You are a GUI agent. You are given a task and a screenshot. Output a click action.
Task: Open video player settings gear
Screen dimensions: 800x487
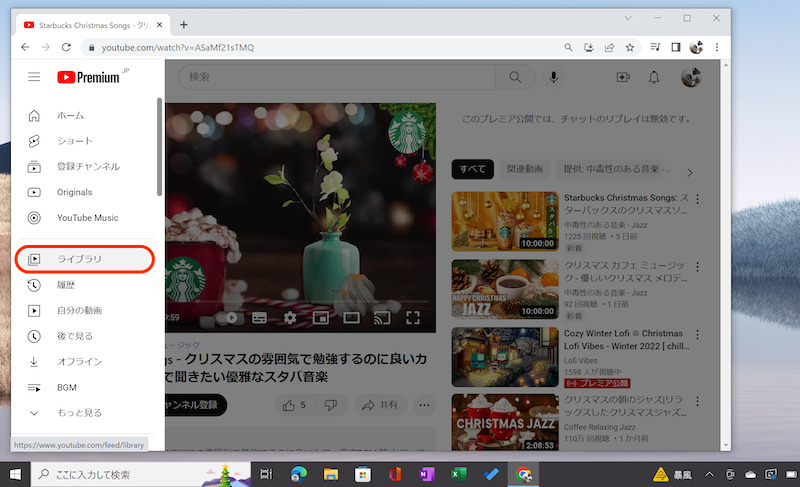click(x=290, y=318)
